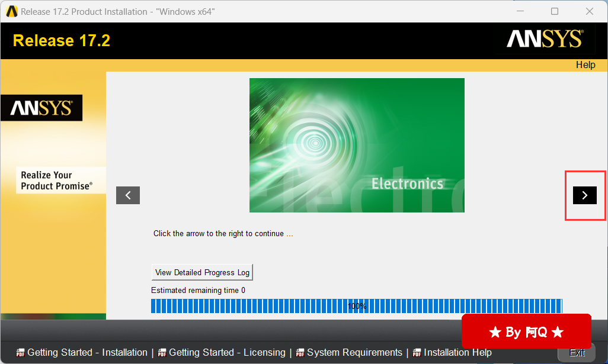Screen dimensions: 608x364
Task: Click the PDF icon beside Getting Started - Licensing
Action: pos(162,353)
